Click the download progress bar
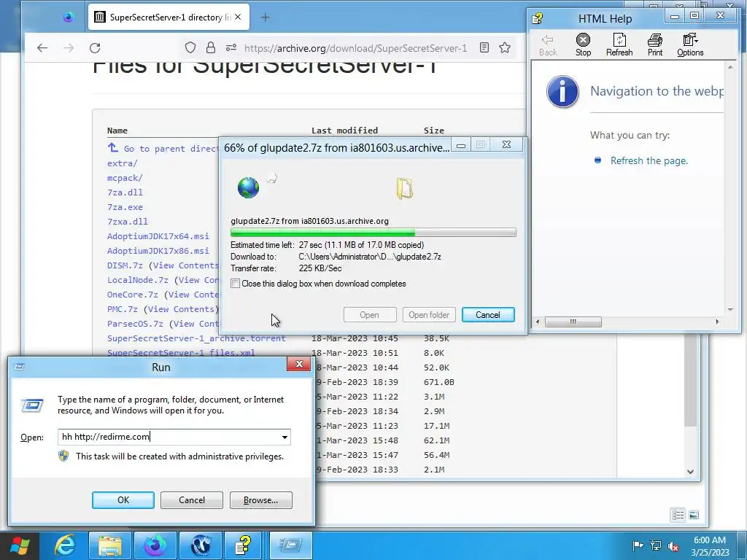Viewport: 747px width, 560px height. tap(373, 233)
